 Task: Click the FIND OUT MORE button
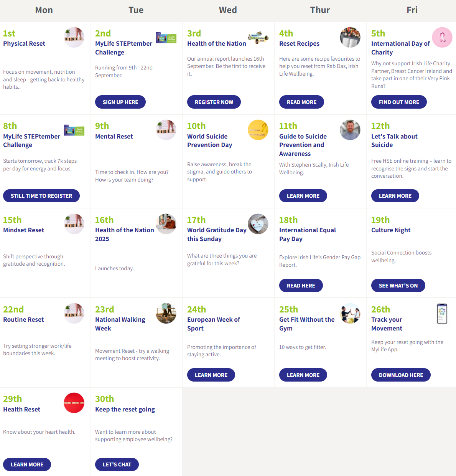(399, 102)
